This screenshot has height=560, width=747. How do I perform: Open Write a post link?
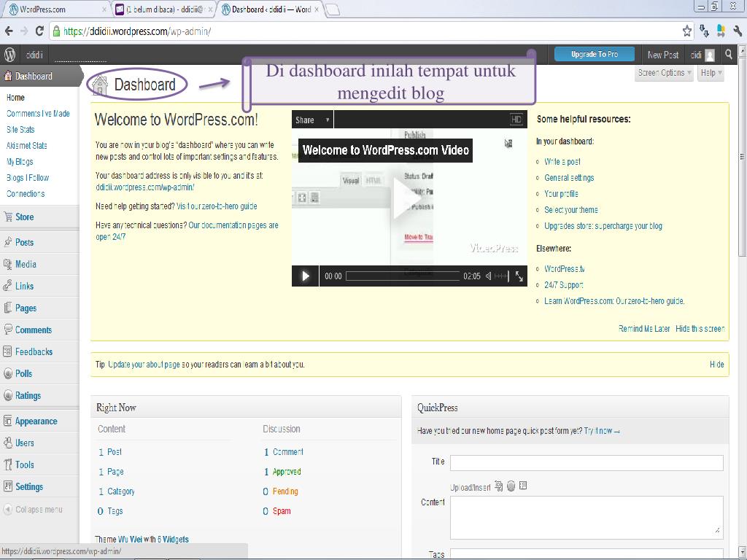click(562, 162)
